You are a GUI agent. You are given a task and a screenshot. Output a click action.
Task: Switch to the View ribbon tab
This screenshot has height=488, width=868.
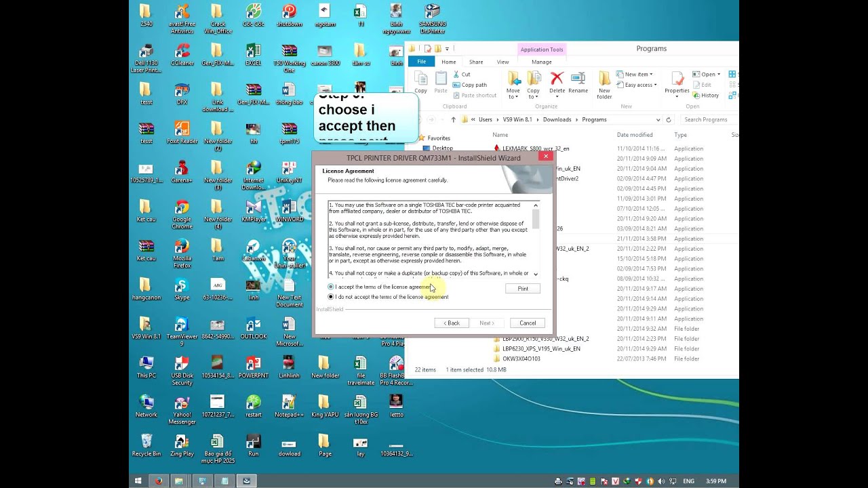point(502,62)
